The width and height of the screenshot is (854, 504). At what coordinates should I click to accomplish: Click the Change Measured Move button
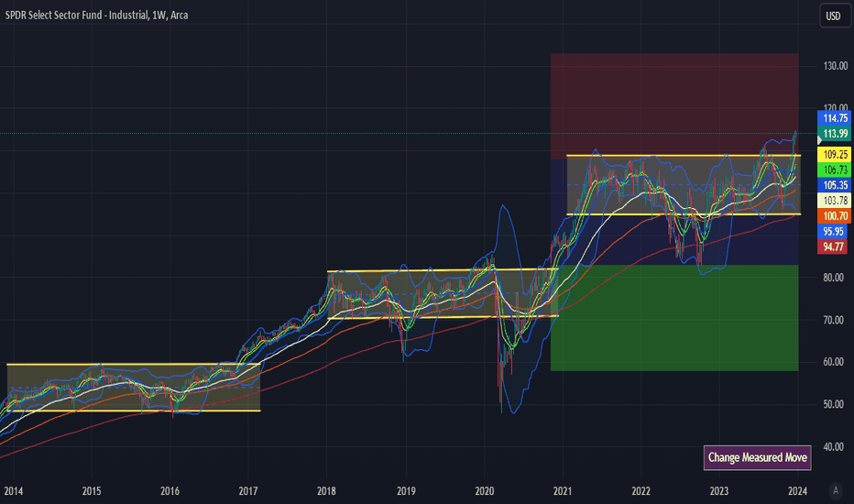click(757, 457)
